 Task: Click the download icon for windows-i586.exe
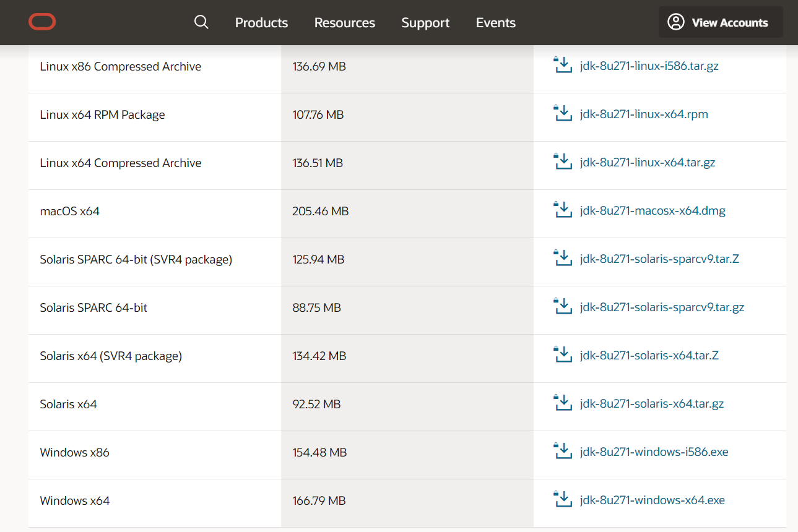[562, 452]
